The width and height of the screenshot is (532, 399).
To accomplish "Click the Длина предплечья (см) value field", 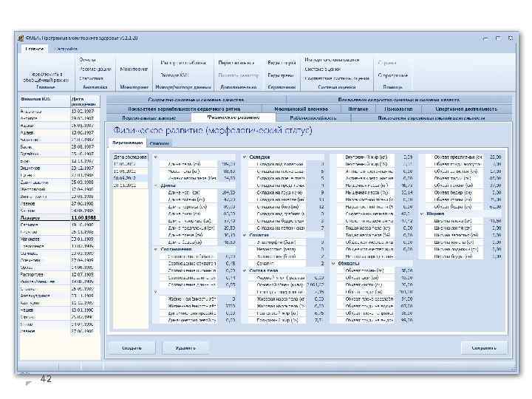I will tap(227, 228).
